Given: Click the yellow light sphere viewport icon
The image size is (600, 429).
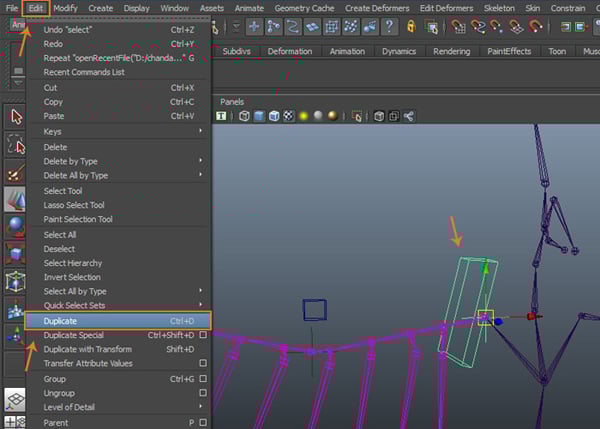Looking at the screenshot, I should 301,117.
